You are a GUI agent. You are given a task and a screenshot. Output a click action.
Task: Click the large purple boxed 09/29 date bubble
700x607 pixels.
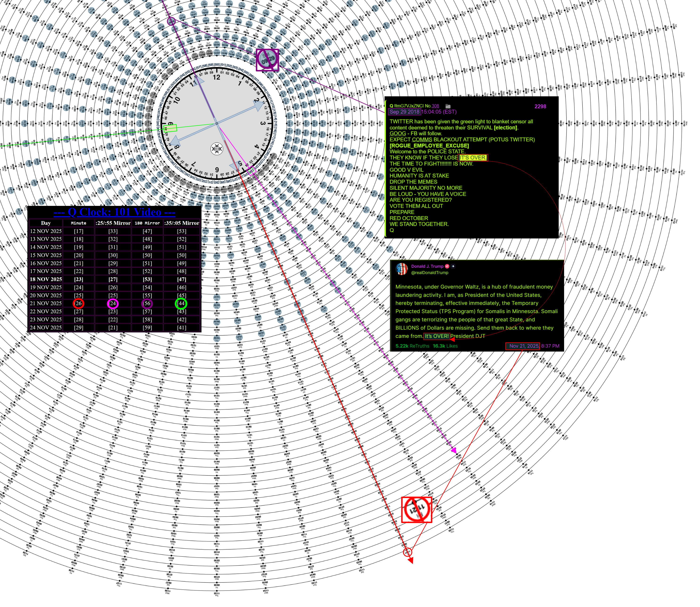click(267, 60)
